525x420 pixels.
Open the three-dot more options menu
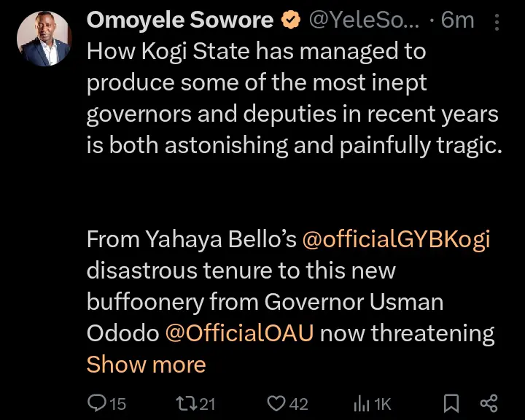pos(497,23)
